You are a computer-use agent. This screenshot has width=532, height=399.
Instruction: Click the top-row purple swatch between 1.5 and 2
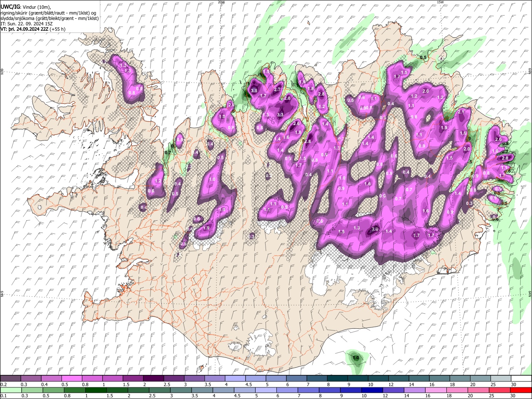tap(133, 379)
